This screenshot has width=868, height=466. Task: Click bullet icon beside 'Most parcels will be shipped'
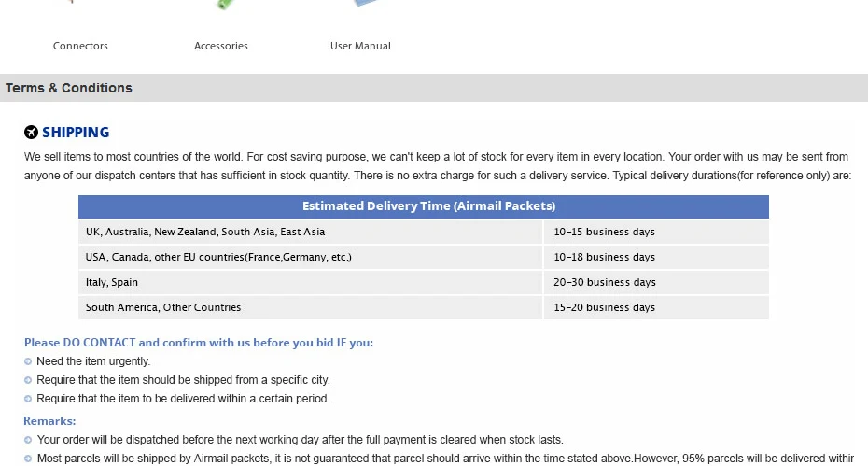pyautogui.click(x=28, y=459)
